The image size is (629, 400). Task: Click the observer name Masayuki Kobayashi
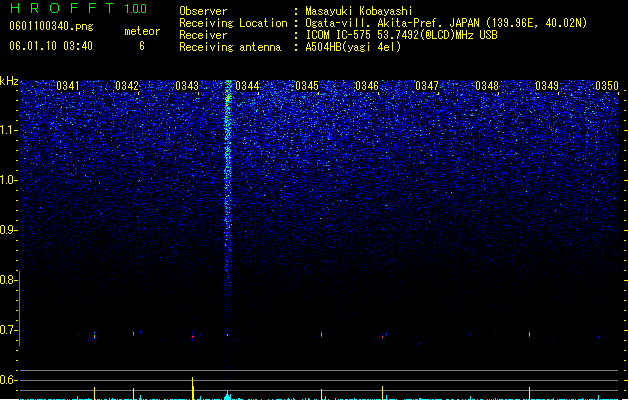[358, 11]
